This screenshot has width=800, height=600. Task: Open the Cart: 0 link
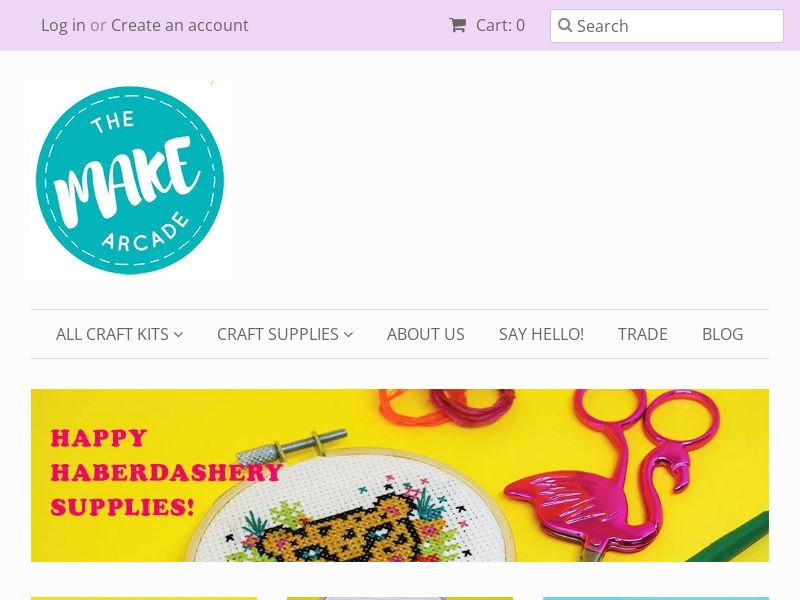[487, 25]
